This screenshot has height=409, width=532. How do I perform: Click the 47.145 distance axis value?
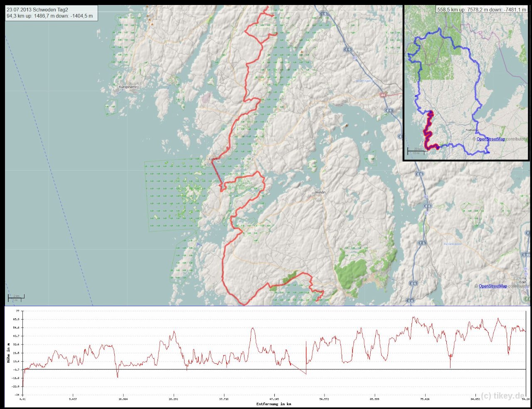(x=274, y=399)
